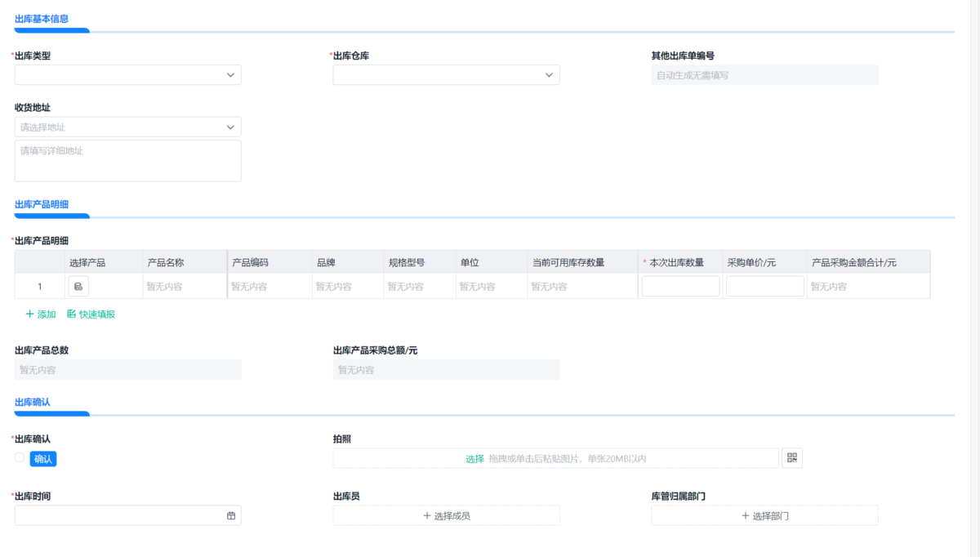Click the blue 确认 label tag
The height and width of the screenshot is (557, 980).
pos(43,459)
